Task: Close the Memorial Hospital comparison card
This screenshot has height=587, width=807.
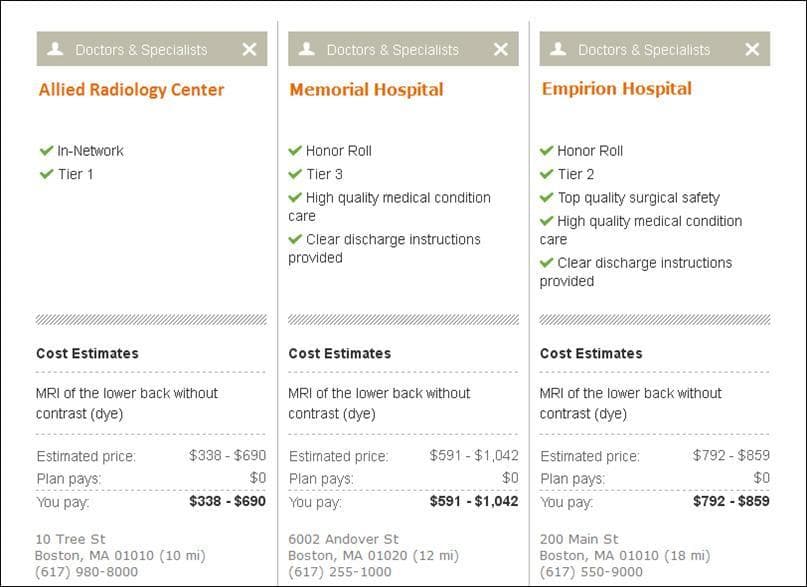Action: (x=500, y=49)
